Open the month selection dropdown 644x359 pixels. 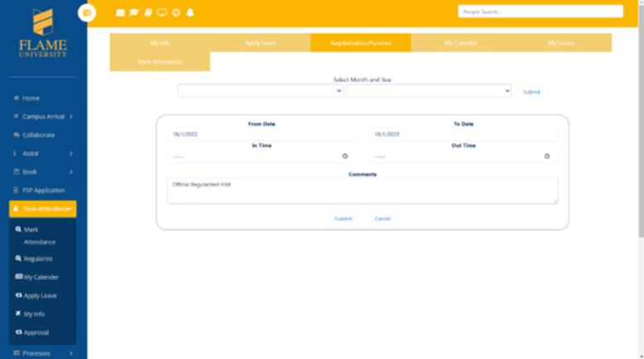point(260,90)
